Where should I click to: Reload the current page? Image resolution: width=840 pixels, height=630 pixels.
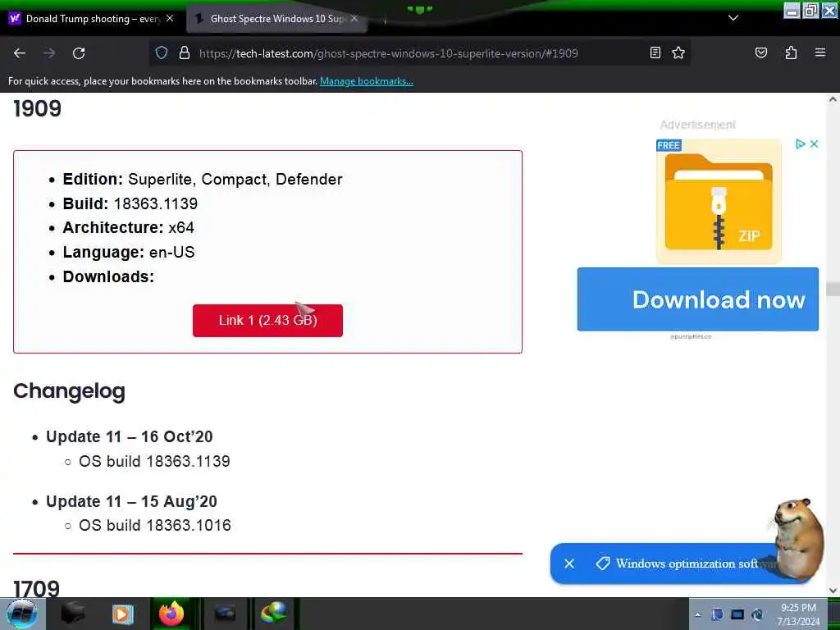coord(79,53)
